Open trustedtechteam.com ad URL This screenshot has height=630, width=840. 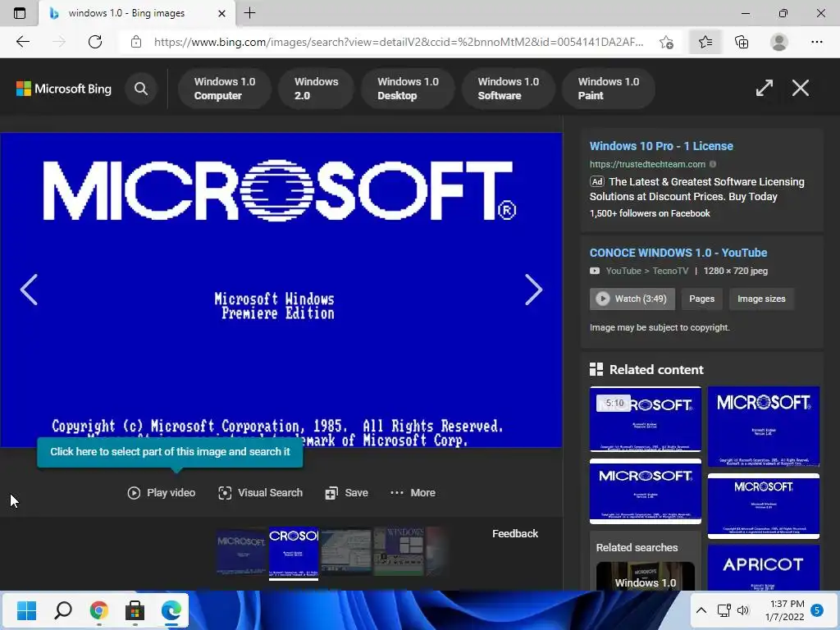(x=647, y=164)
